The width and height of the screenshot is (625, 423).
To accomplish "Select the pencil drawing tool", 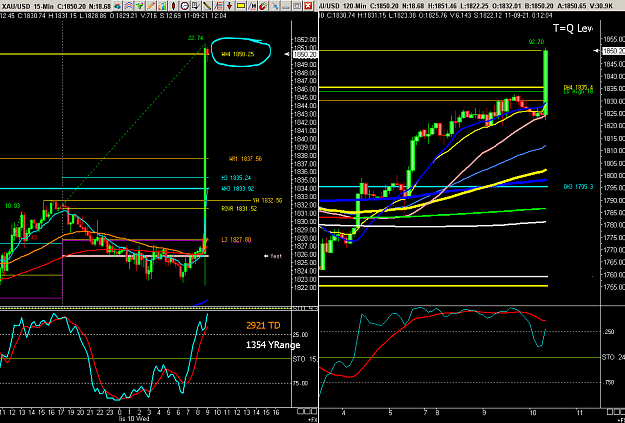I will (151, 6).
